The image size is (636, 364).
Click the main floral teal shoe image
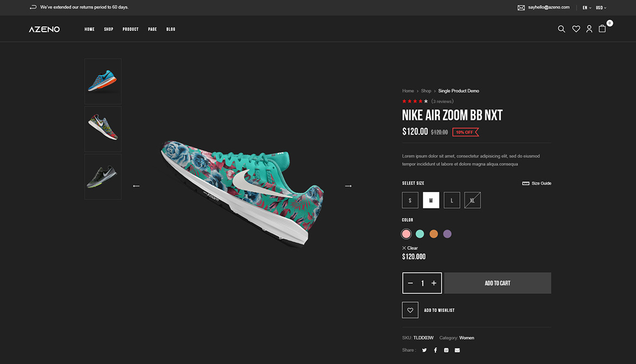(242, 193)
